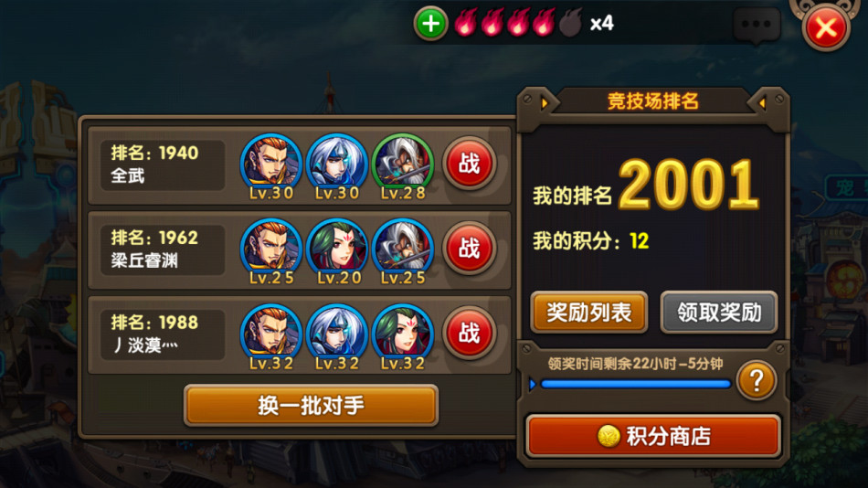This screenshot has width=868, height=488.
Task: Click 换一批对手 to refresh opponents
Action: pyautogui.click(x=311, y=406)
